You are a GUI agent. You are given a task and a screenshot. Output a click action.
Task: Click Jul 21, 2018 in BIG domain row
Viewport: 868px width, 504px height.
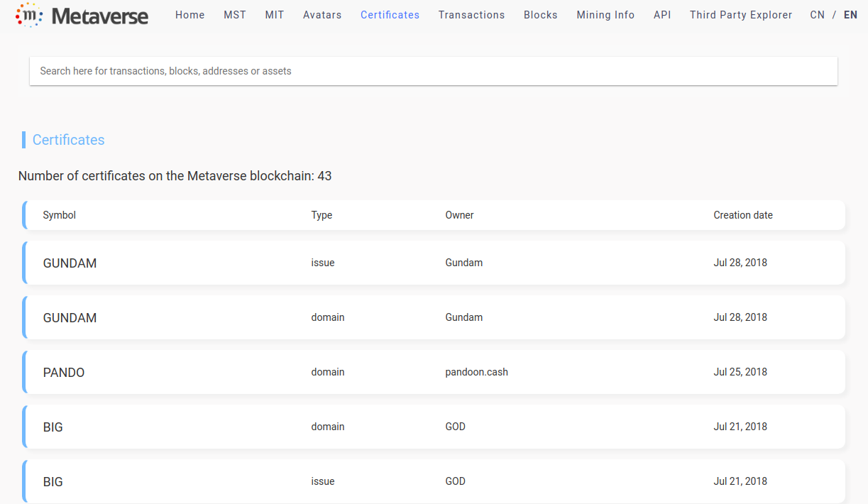[740, 427]
